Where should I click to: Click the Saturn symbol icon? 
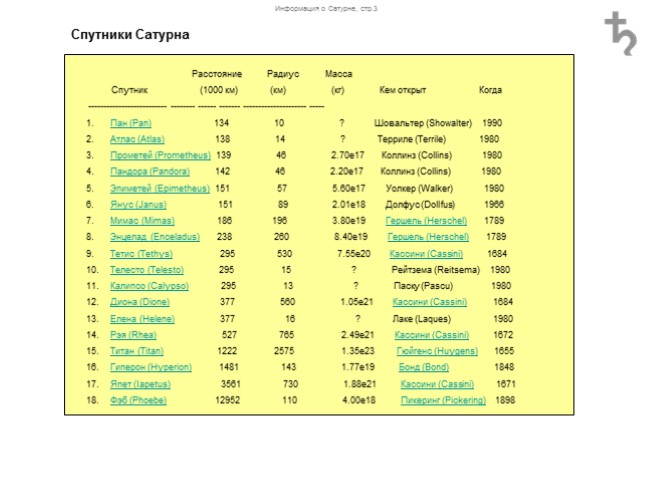click(619, 33)
